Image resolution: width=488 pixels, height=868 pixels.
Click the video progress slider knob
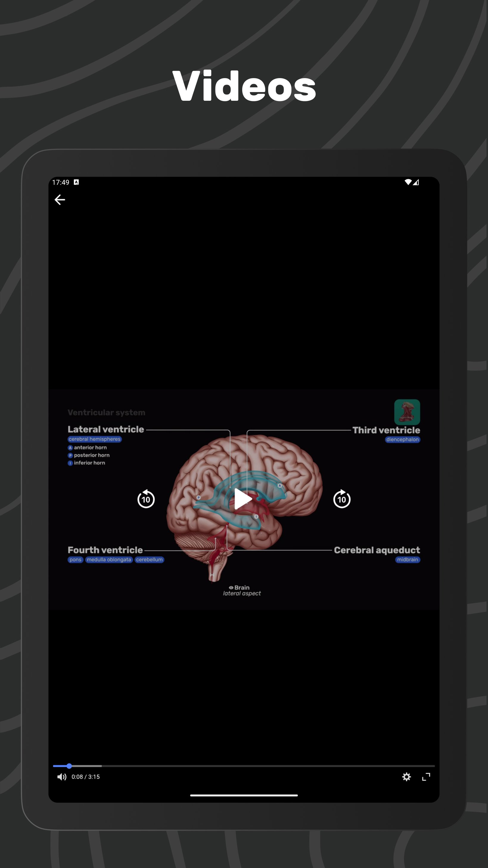pyautogui.click(x=69, y=766)
